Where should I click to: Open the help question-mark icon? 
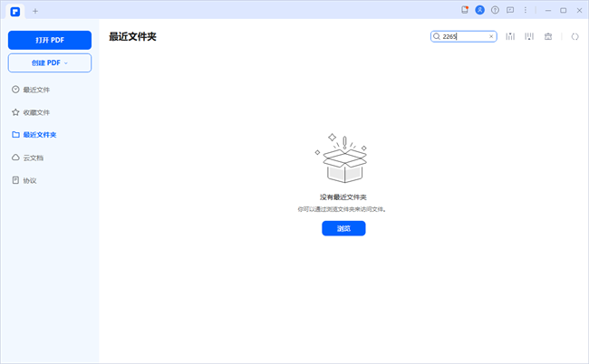tap(495, 10)
